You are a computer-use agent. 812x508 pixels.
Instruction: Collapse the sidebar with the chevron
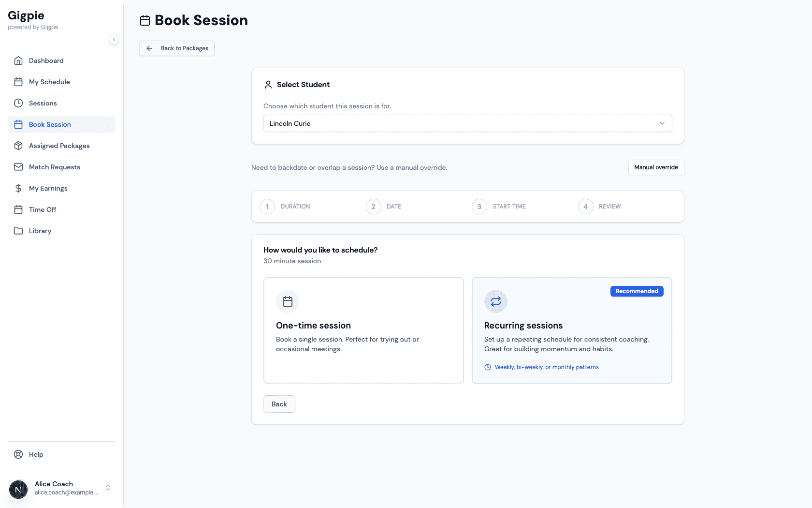[x=114, y=39]
